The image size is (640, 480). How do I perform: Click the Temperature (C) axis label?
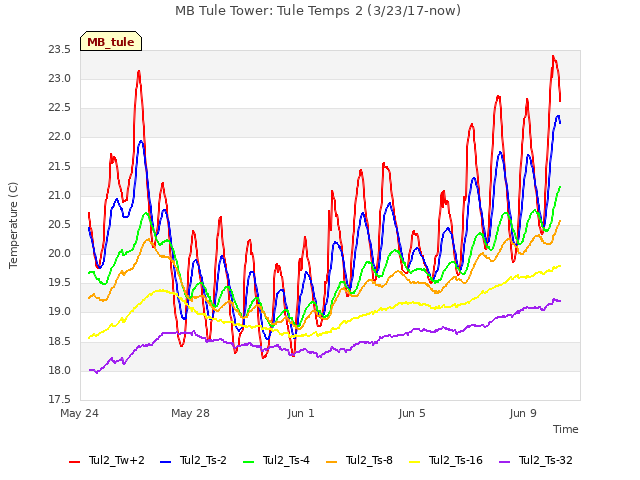[x=13, y=225]
